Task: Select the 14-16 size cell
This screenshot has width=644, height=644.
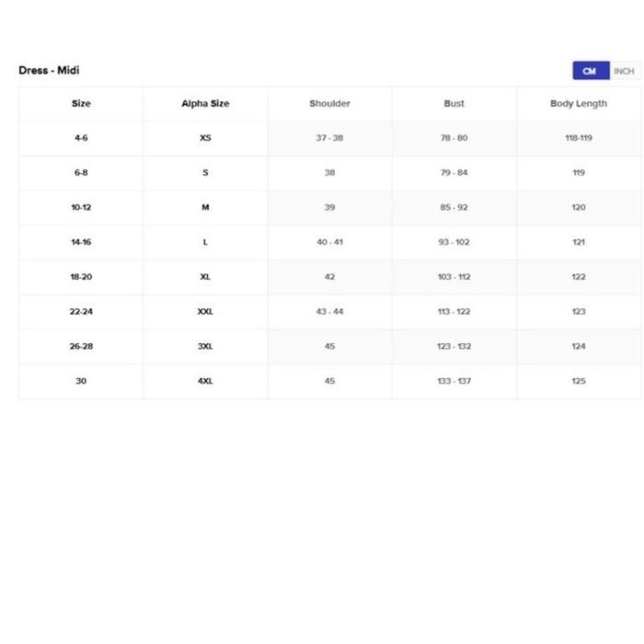Action: (x=81, y=243)
